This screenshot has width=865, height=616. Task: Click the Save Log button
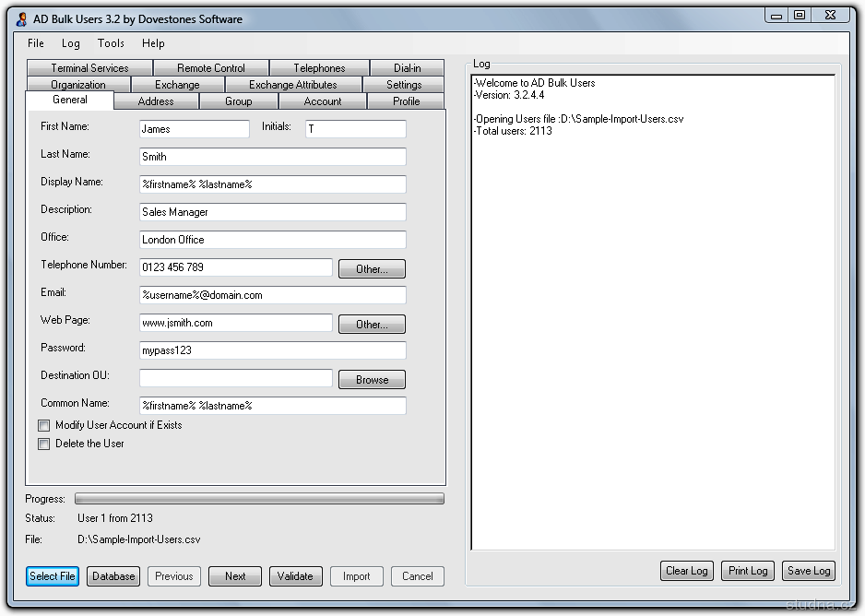tap(809, 571)
